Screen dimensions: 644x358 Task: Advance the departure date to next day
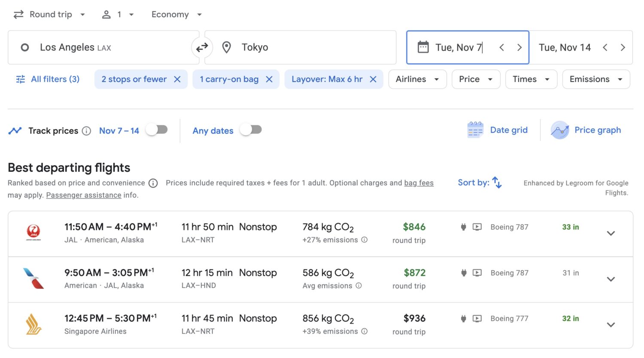pos(519,47)
